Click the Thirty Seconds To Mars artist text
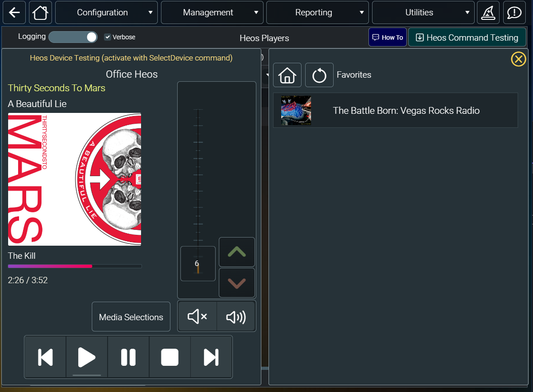533x392 pixels. pyautogui.click(x=57, y=88)
